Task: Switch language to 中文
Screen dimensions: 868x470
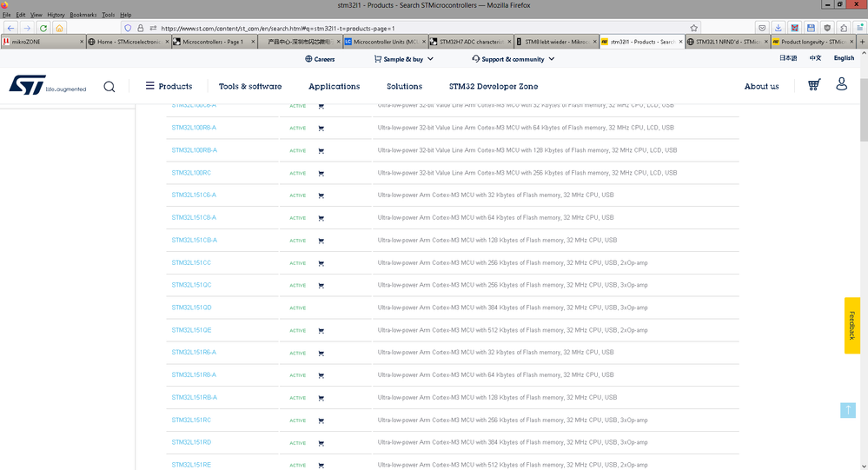Action: [815, 58]
